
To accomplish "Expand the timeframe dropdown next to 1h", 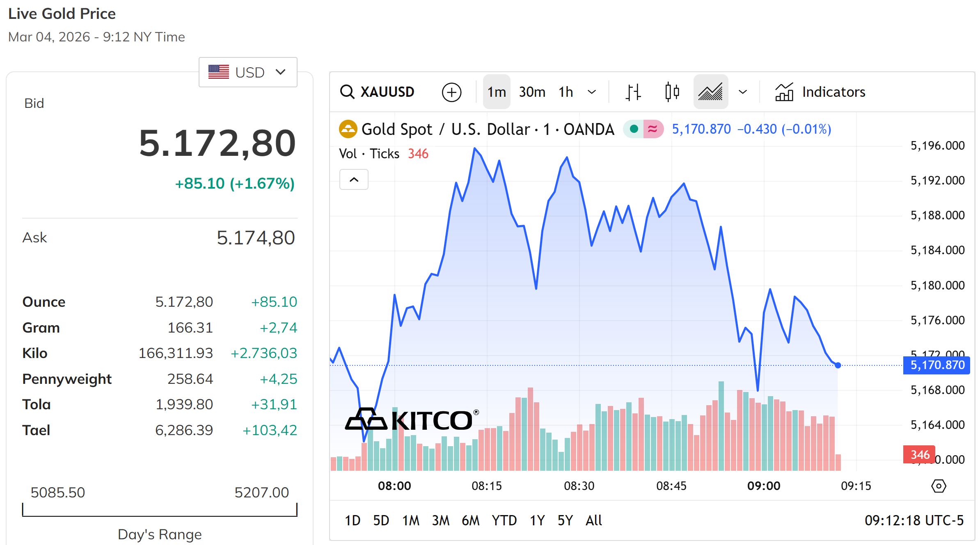I will (592, 91).
